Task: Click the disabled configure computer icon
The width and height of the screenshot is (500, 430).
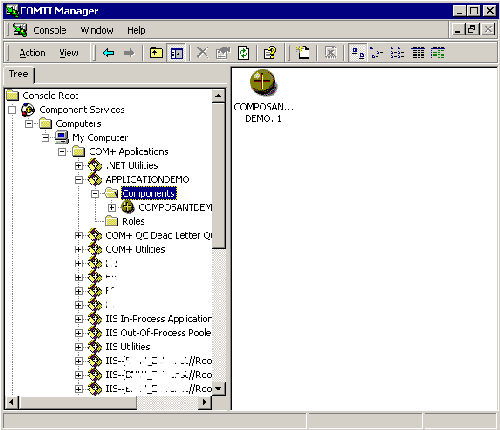Action: coord(331,53)
